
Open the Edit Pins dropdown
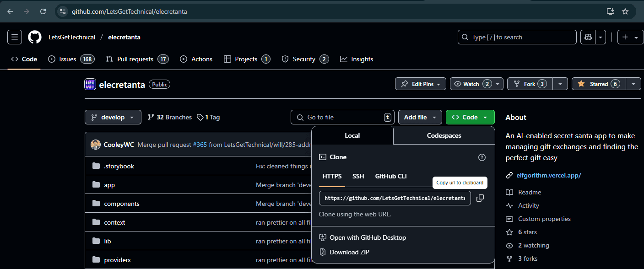tap(421, 84)
